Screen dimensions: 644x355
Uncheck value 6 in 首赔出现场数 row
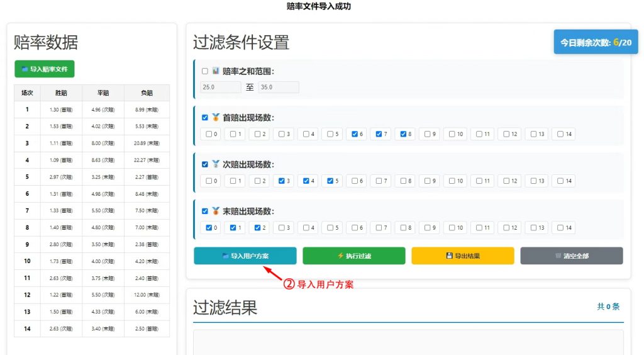pos(355,134)
